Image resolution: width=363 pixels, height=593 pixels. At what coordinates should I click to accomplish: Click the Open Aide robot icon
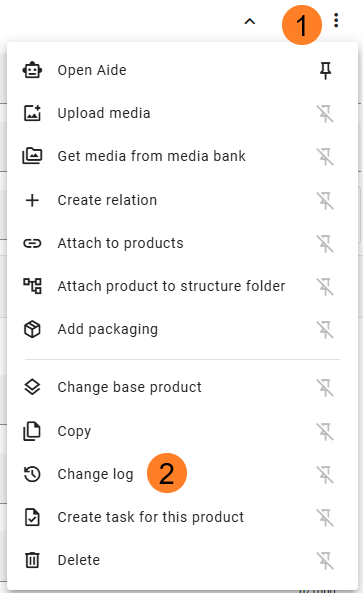(x=33, y=70)
